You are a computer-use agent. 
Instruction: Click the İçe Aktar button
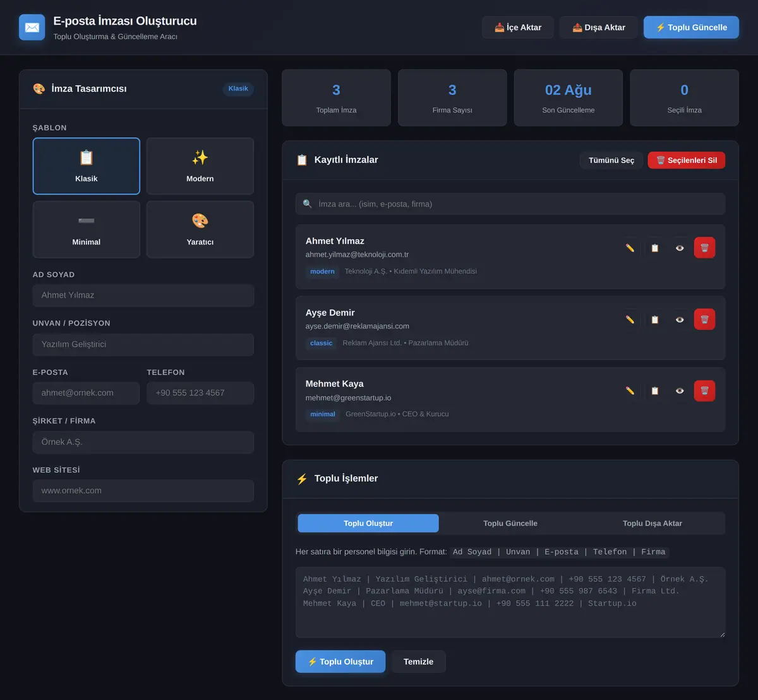click(518, 27)
